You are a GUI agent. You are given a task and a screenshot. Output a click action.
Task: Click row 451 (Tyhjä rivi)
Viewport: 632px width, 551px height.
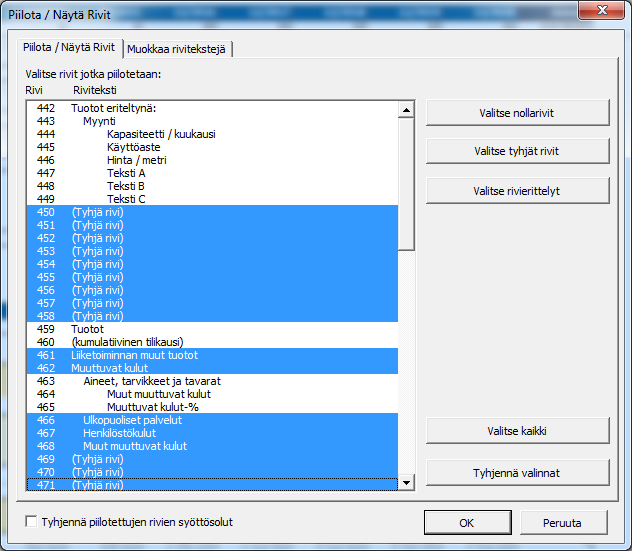click(212, 225)
